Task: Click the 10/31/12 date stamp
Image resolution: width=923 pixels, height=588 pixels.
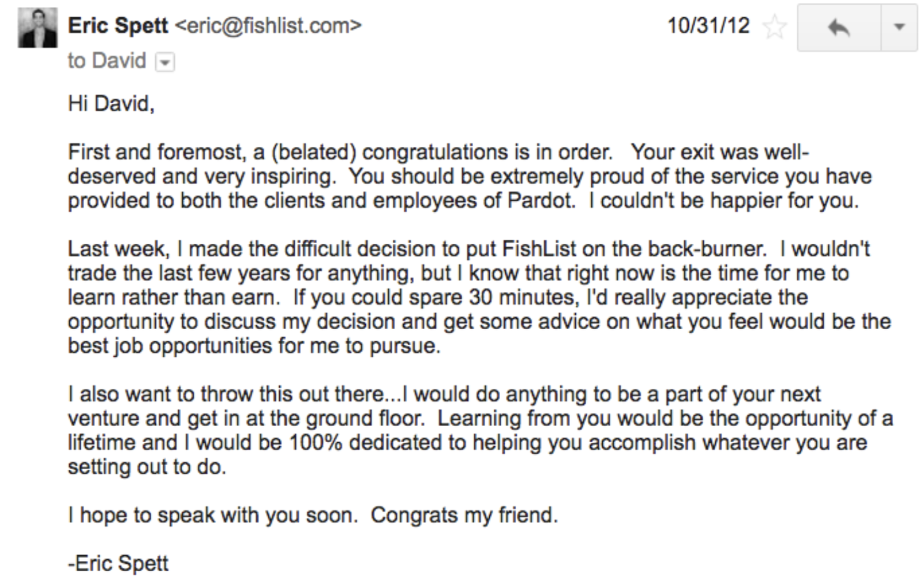Action: pyautogui.click(x=708, y=25)
